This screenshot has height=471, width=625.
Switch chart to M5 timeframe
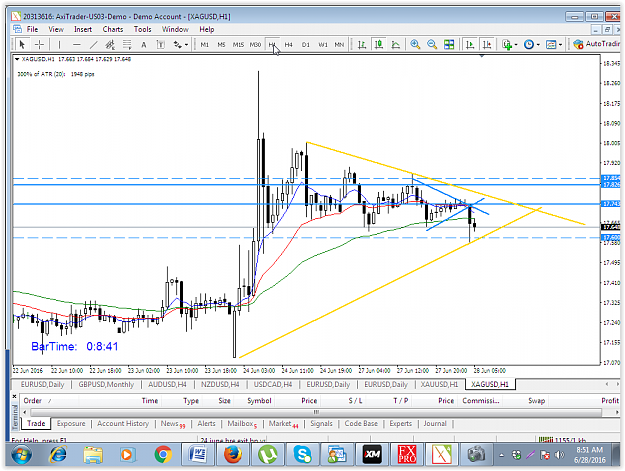(221, 45)
